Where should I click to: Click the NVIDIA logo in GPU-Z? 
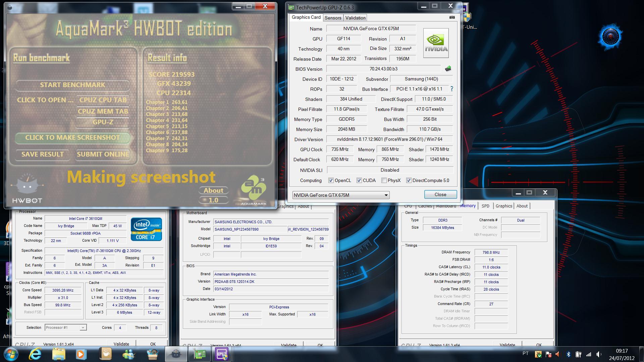point(436,43)
